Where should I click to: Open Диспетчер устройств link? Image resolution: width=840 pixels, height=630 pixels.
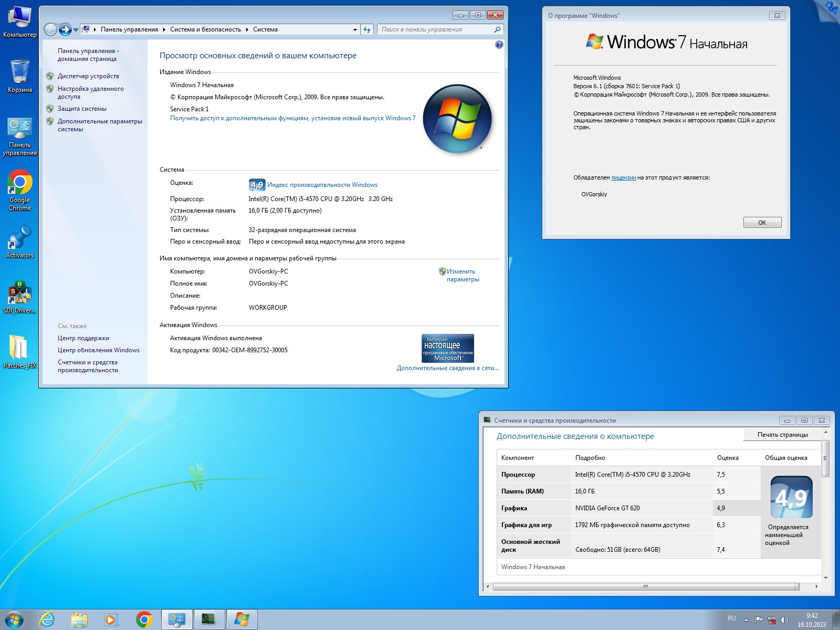pos(88,76)
